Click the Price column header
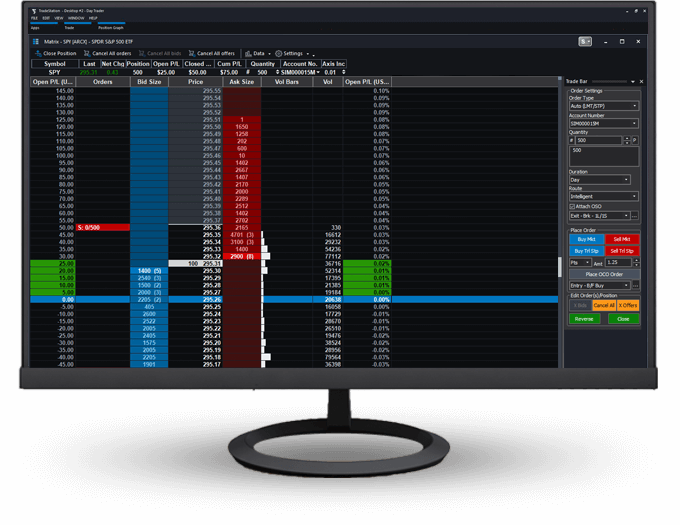The image size is (680, 525). (196, 82)
